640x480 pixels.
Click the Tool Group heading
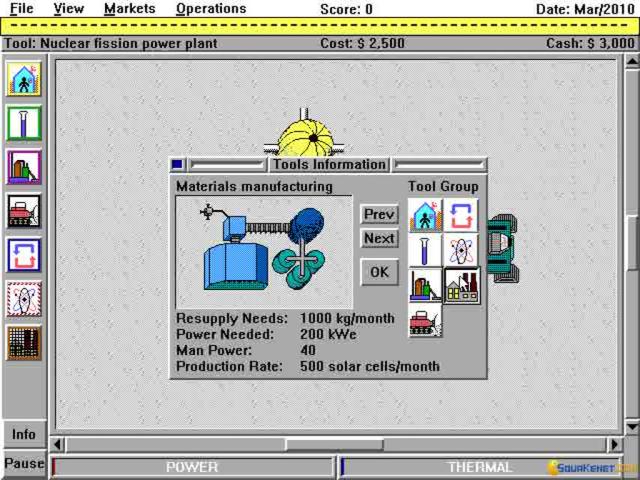pyautogui.click(x=443, y=187)
